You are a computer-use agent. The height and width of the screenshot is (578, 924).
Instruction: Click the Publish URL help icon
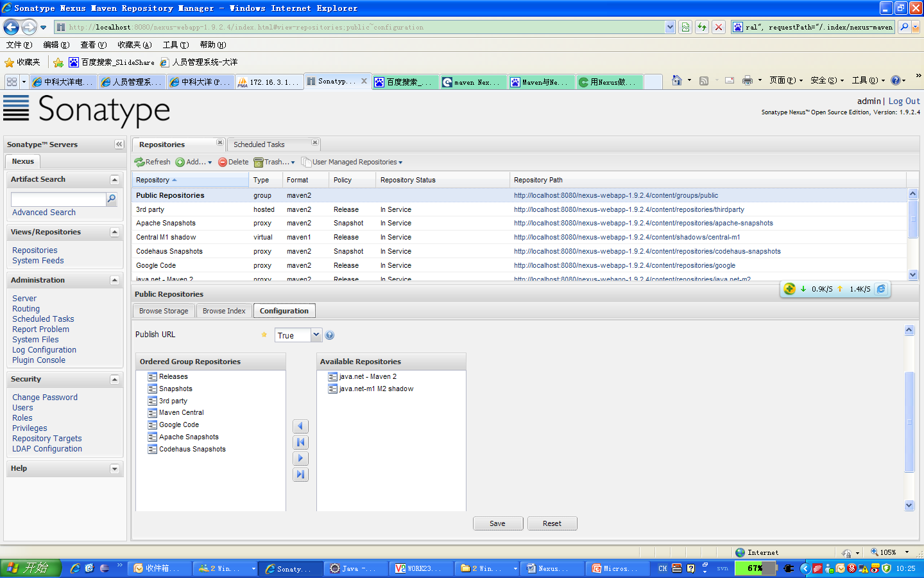click(329, 335)
